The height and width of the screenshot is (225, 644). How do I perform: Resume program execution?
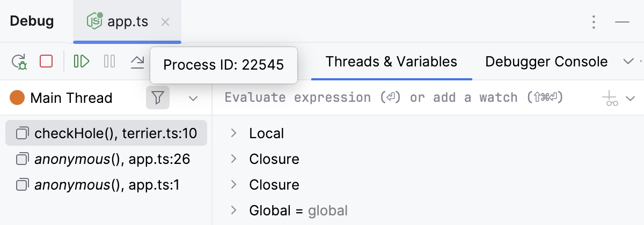coord(82,62)
